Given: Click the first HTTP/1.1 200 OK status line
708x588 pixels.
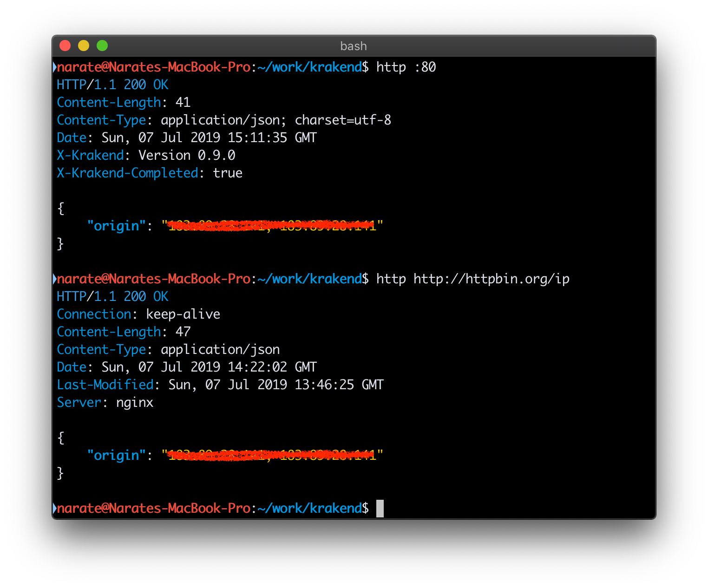Looking at the screenshot, I should click(x=112, y=85).
